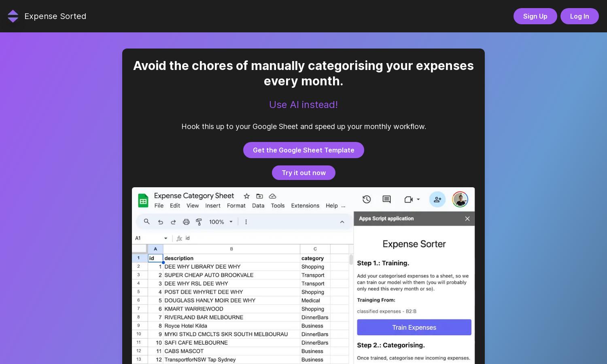The width and height of the screenshot is (607, 364).
Task: Open the View menu
Action: [x=193, y=205]
